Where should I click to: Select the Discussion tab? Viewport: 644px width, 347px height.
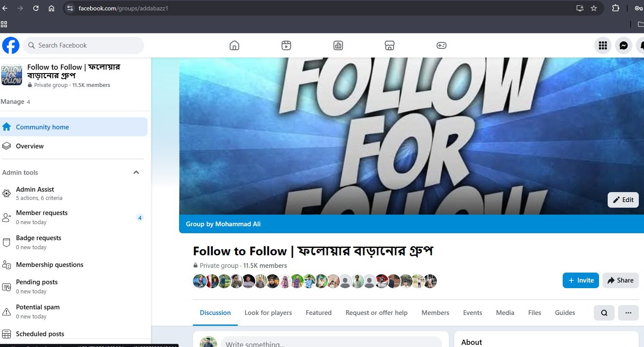215,313
